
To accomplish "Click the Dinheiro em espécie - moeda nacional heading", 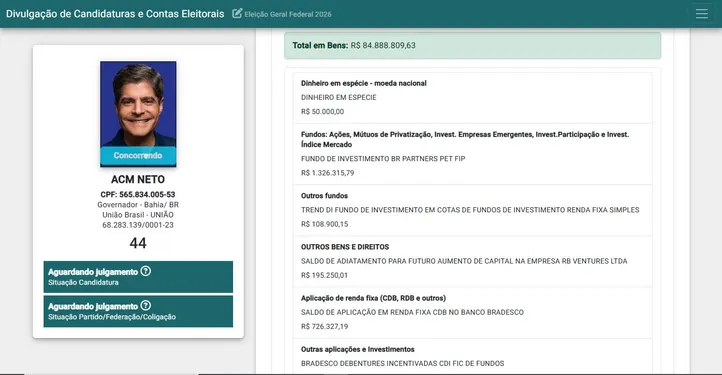I will (x=364, y=83).
